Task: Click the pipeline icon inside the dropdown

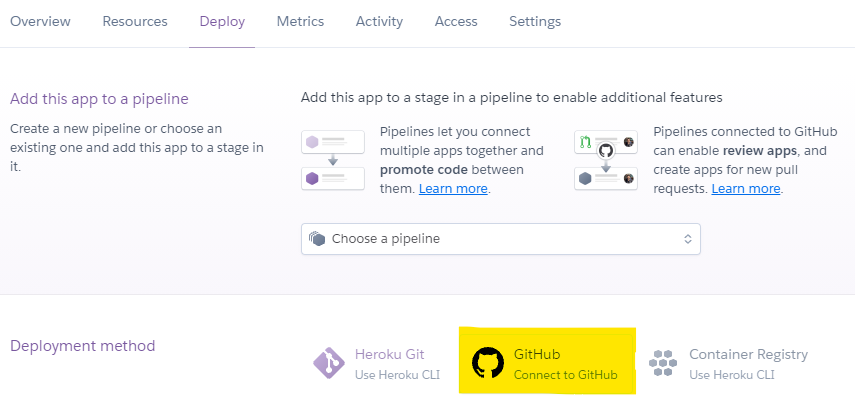Action: [x=317, y=238]
